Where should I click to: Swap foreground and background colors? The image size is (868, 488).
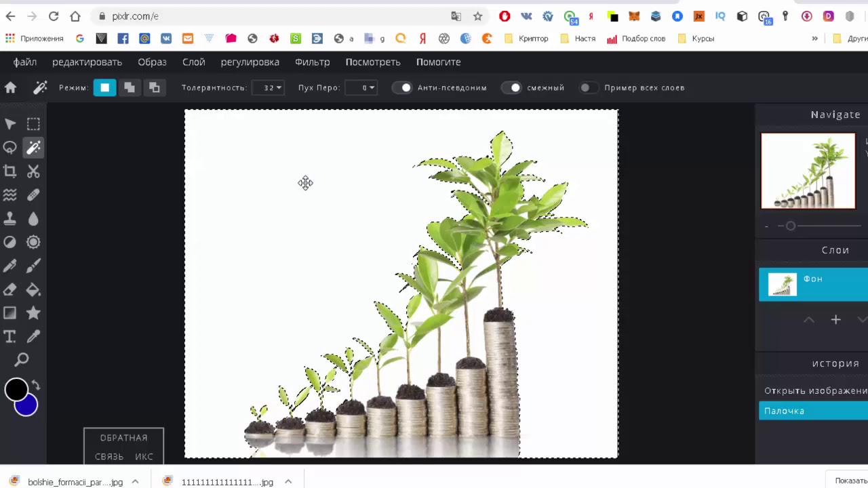[x=36, y=386]
